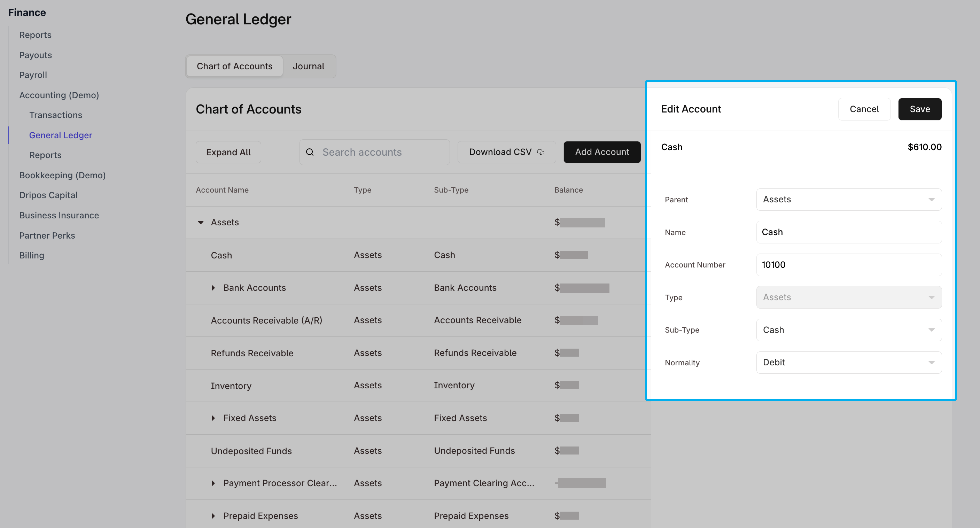
Task: Switch to the Journal tab
Action: click(308, 66)
